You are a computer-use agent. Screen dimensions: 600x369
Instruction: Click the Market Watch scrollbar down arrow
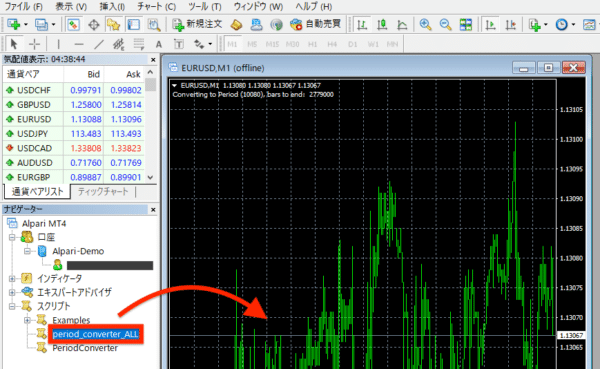[150, 177]
